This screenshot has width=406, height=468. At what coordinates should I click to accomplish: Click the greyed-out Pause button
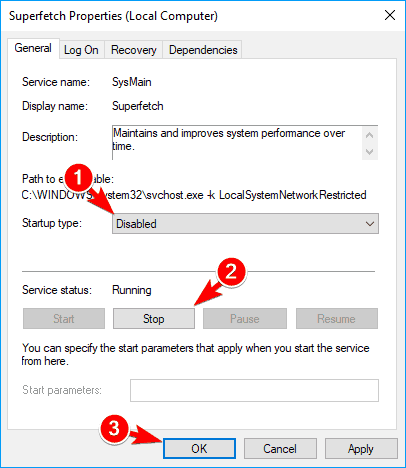click(245, 319)
